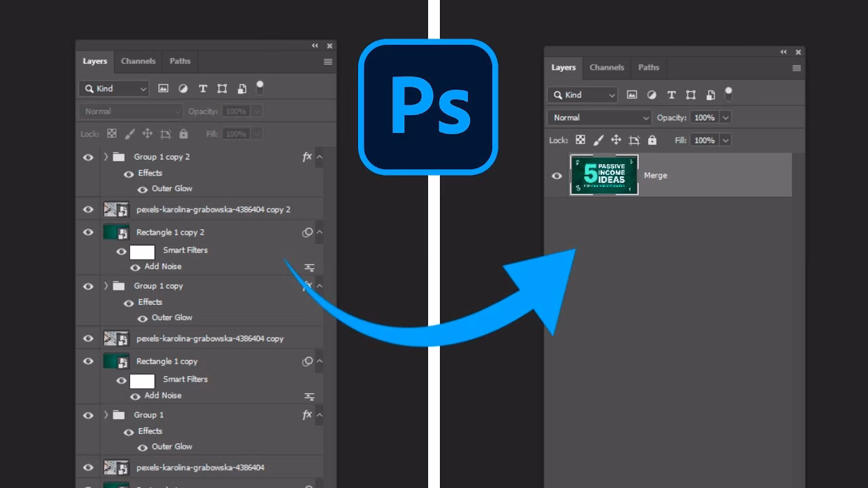
Task: Open the Opacity dropdown arrow
Action: click(x=726, y=117)
